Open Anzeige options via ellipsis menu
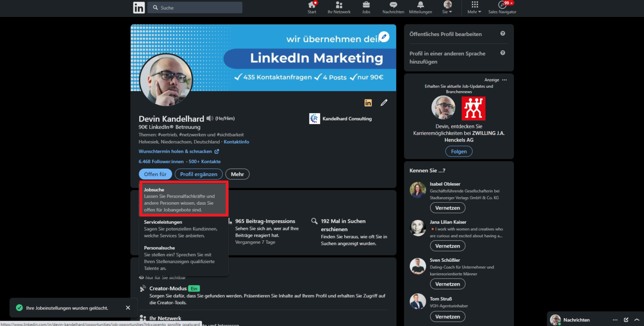 pos(504,80)
